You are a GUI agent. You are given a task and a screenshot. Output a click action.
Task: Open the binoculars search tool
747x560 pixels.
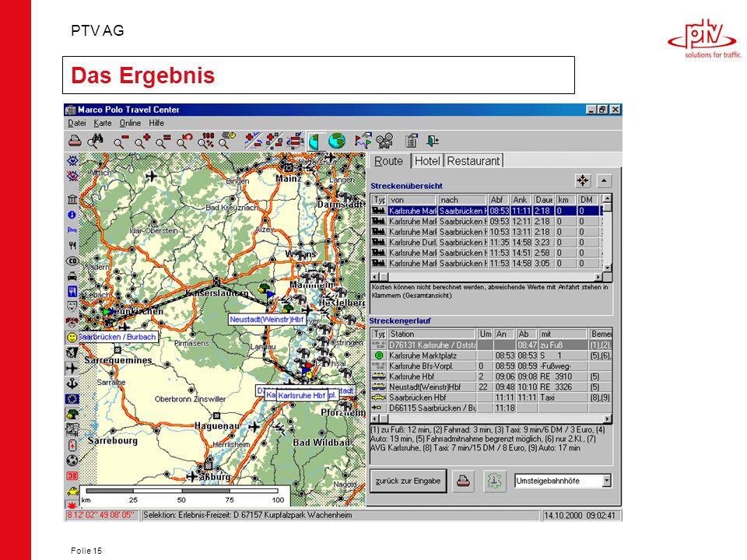tap(96, 141)
